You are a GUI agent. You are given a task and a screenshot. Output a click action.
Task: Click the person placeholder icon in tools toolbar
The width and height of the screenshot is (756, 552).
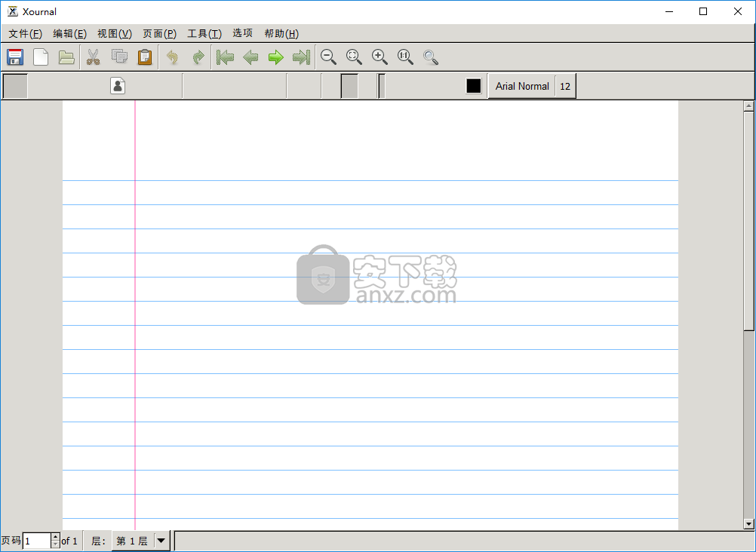pyautogui.click(x=118, y=86)
